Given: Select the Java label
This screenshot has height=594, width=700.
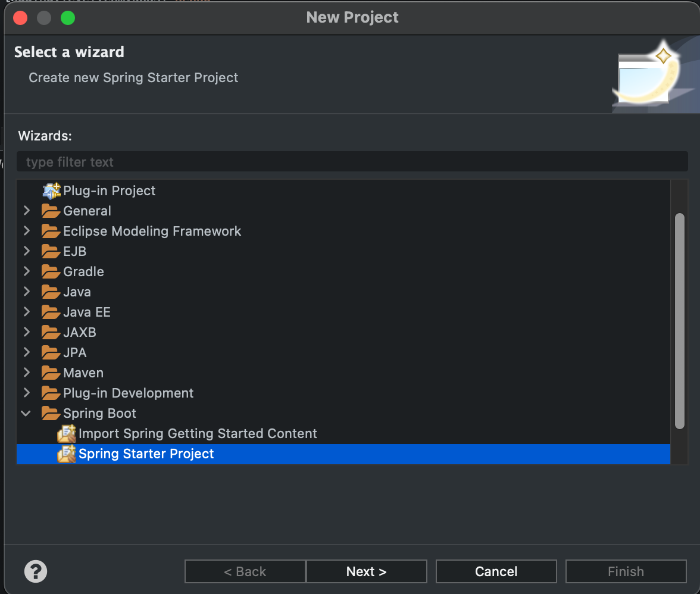Looking at the screenshot, I should pos(77,292).
